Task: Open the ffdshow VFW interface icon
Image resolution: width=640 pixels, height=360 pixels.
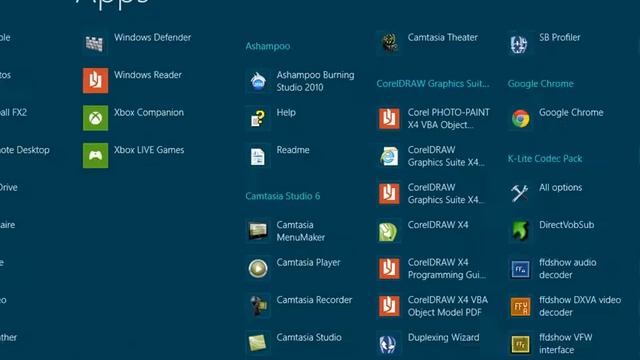Action: pyautogui.click(x=520, y=343)
